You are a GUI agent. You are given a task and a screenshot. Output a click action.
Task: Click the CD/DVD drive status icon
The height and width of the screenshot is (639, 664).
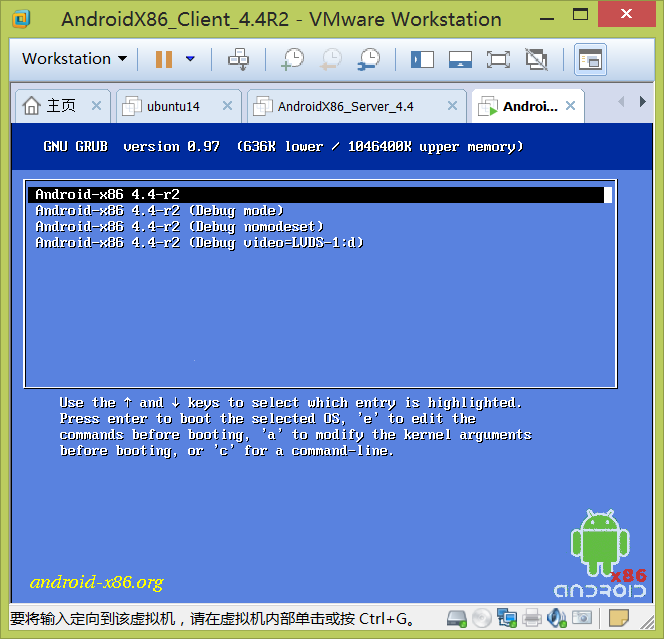pos(481,619)
